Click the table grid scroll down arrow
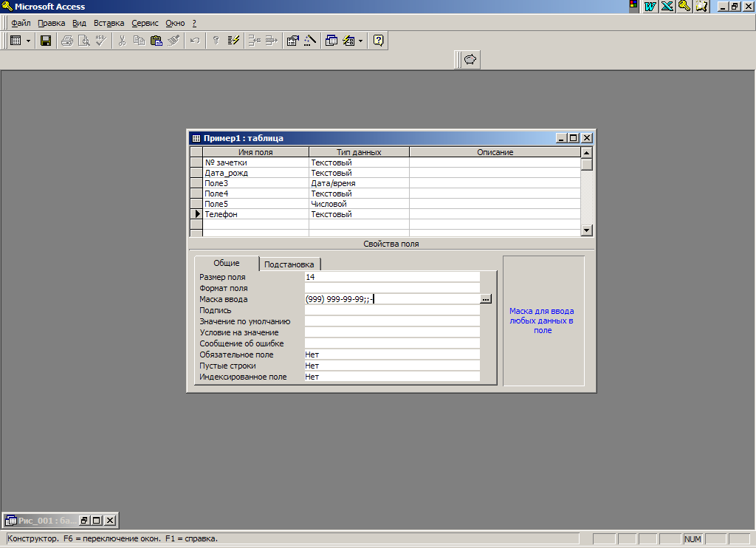756x548 pixels. (586, 230)
